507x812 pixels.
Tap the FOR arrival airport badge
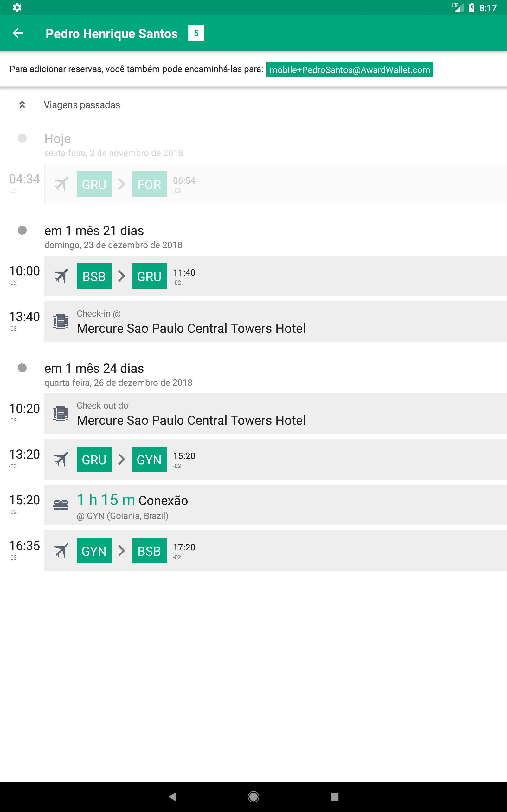coord(149,184)
